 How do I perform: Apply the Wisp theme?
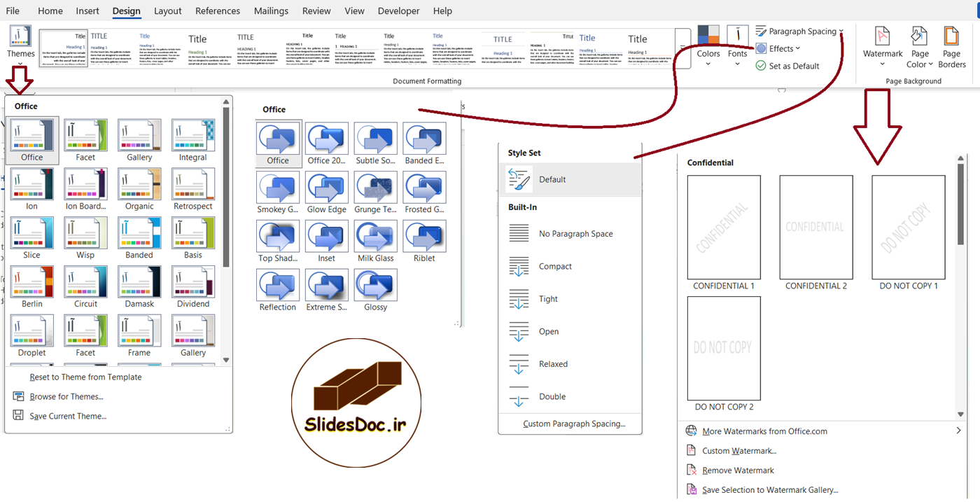click(x=85, y=238)
